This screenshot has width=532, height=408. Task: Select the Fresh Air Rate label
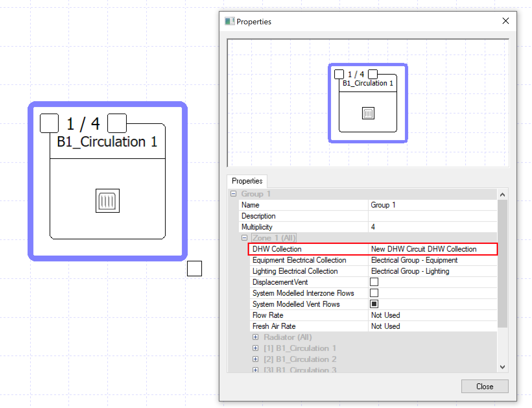pyautogui.click(x=274, y=326)
